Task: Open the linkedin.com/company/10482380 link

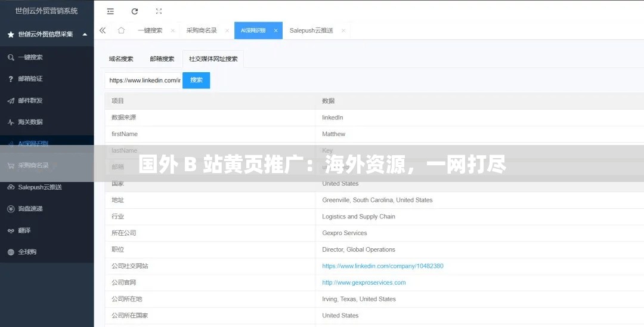Action: (x=382, y=266)
